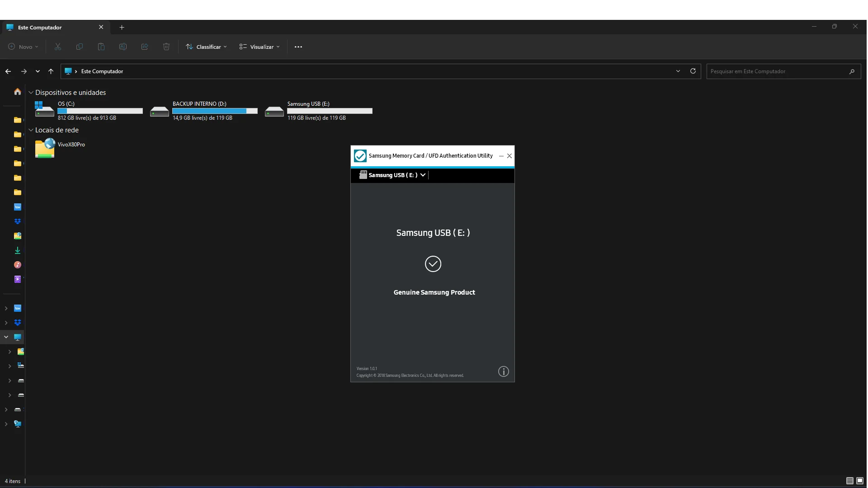This screenshot has height=488, width=868.
Task: Click the refresh icon beside address bar
Action: (x=693, y=71)
